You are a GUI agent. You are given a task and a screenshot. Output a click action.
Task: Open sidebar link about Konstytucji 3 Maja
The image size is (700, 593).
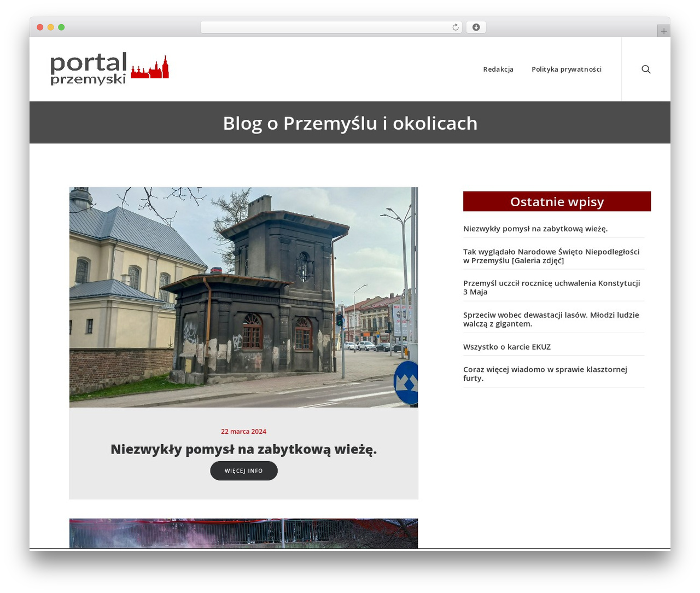(x=552, y=288)
